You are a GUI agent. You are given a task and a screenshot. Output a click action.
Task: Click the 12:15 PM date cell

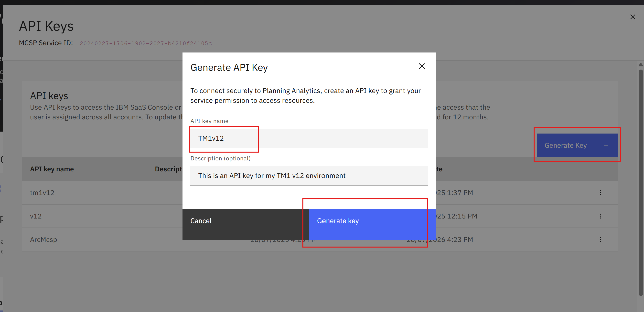click(x=456, y=216)
